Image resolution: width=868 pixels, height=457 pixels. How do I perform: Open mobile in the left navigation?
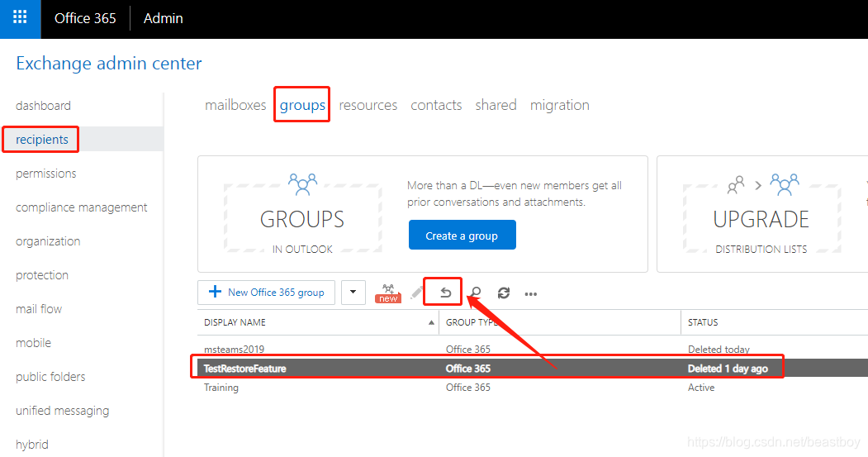pyautogui.click(x=33, y=343)
